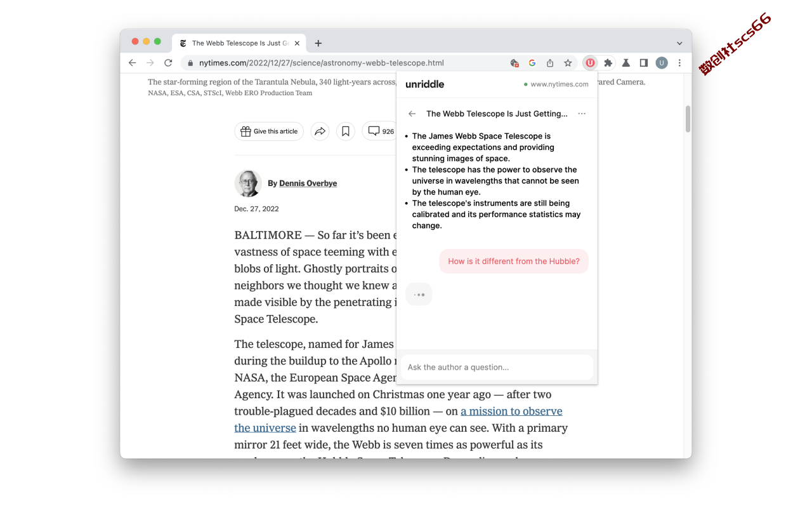Click the www.nytimes.com status label
This screenshot has width=812, height=508.
[556, 84]
